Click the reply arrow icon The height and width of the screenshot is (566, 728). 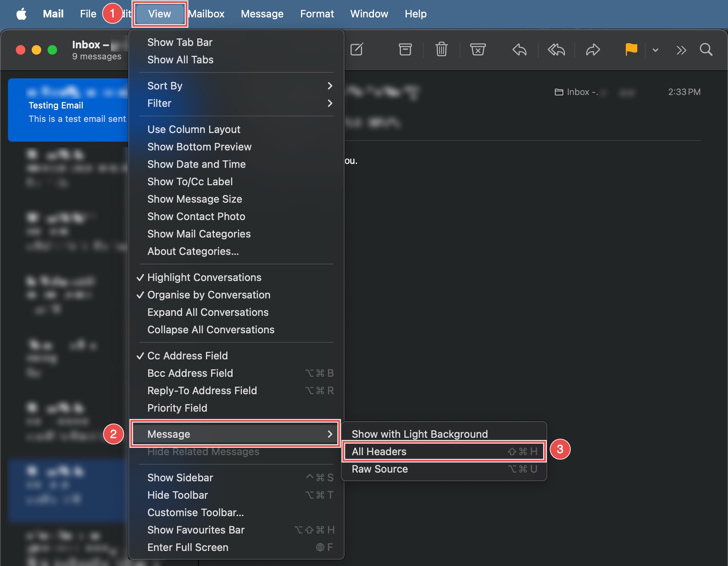tap(519, 50)
